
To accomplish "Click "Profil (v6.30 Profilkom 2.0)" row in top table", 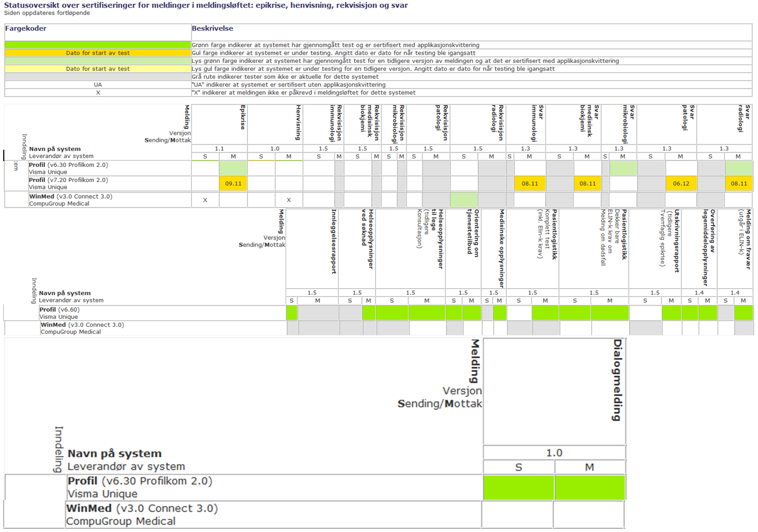I will click(x=68, y=165).
